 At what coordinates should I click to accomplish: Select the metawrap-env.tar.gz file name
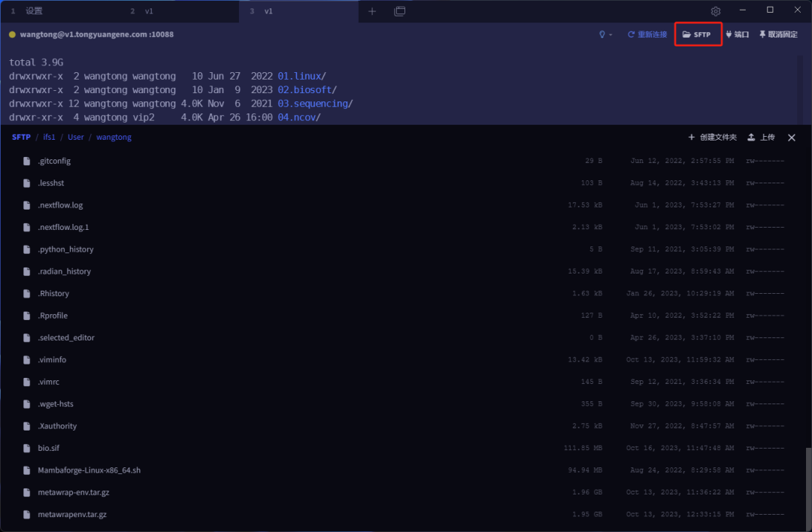click(x=74, y=492)
